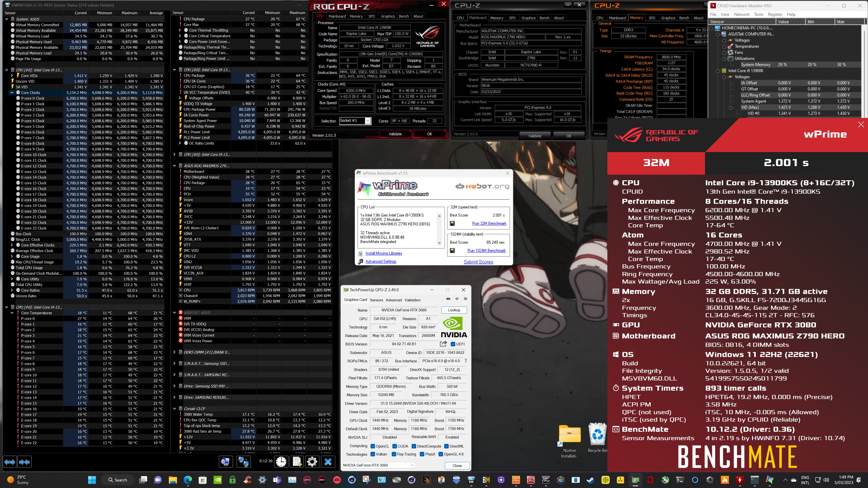Click GPU-Z Bus Interface question mark
This screenshot has width=868, height=488.
(466, 361)
